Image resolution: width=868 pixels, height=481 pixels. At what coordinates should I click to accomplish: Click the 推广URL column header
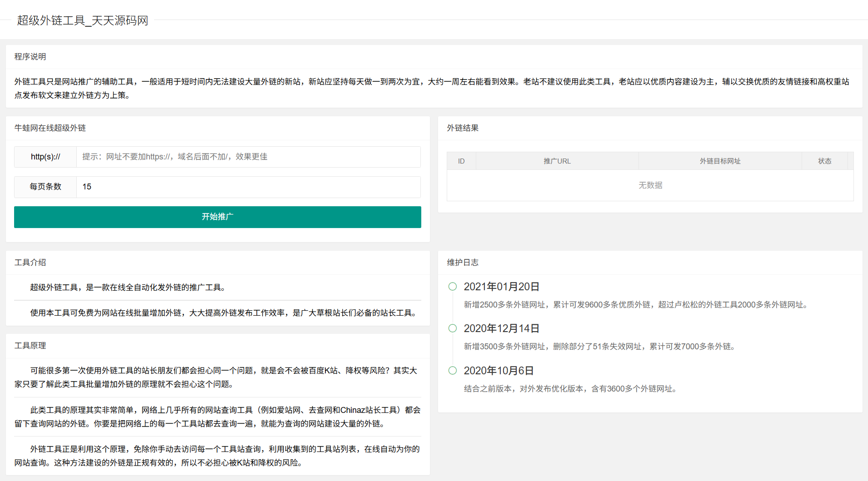[557, 161]
